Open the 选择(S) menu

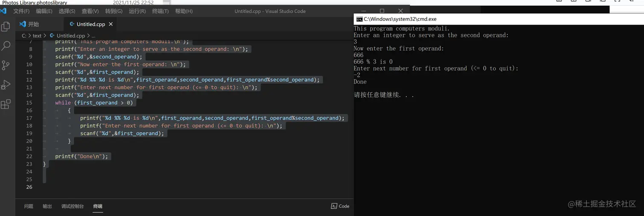pos(67,11)
